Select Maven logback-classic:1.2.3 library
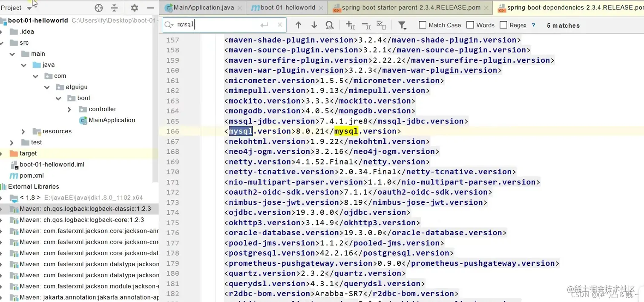Image resolution: width=644 pixels, height=302 pixels. (85, 209)
